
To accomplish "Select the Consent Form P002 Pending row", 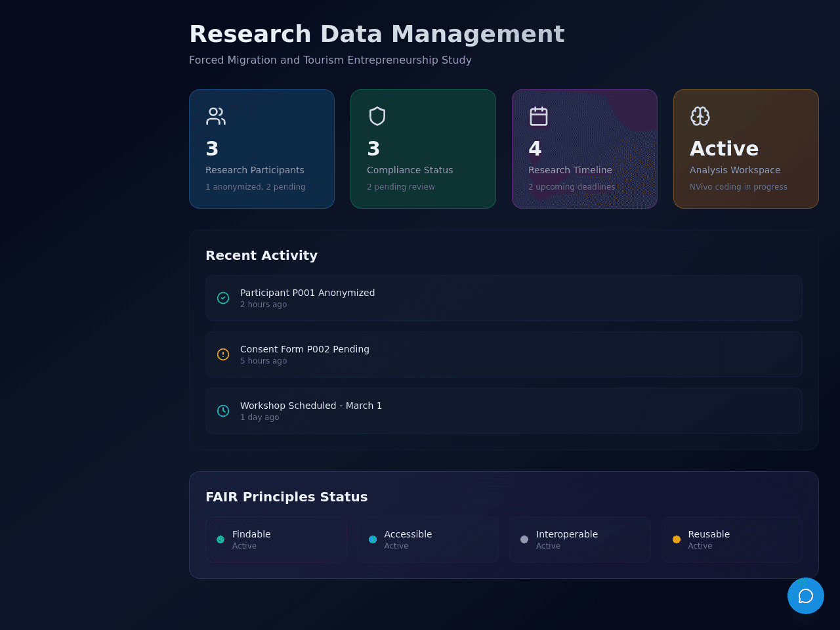I will tap(504, 354).
